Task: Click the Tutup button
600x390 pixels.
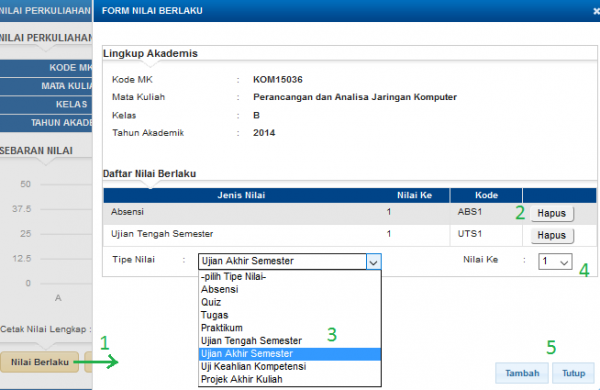Action: tap(573, 373)
